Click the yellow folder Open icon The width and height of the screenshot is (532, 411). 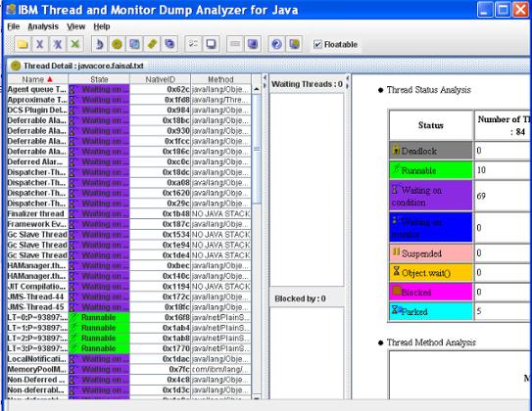[x=23, y=44]
